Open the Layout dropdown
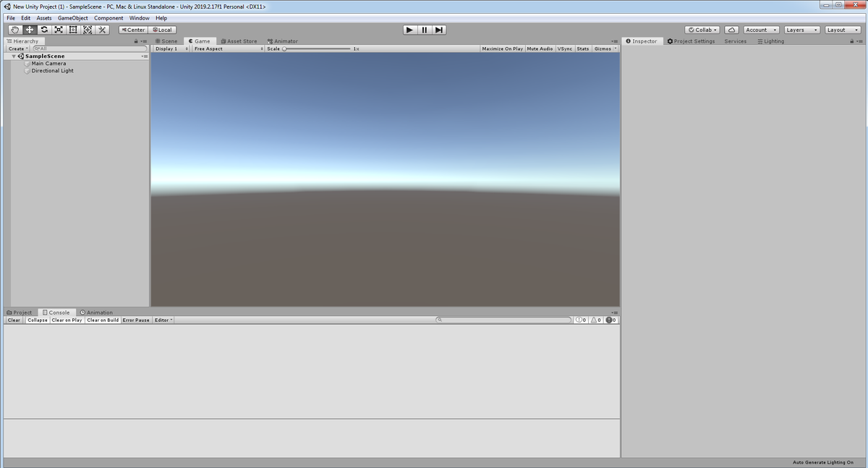868x468 pixels. (843, 30)
